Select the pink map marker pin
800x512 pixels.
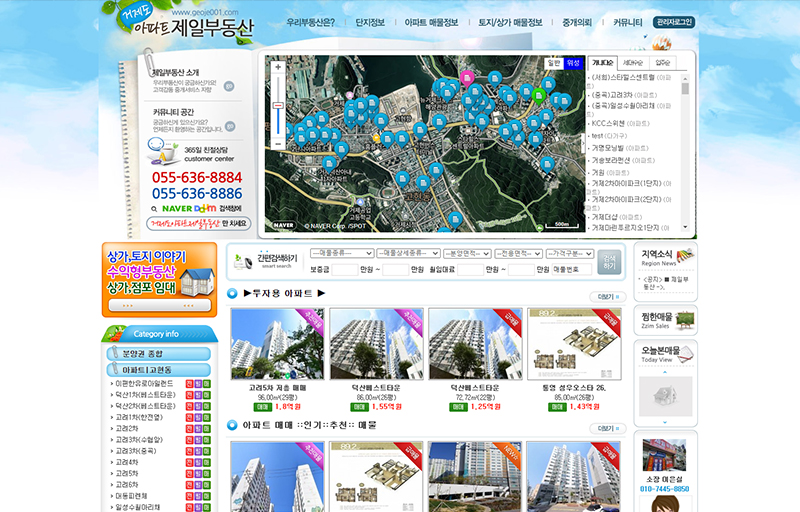[467, 78]
